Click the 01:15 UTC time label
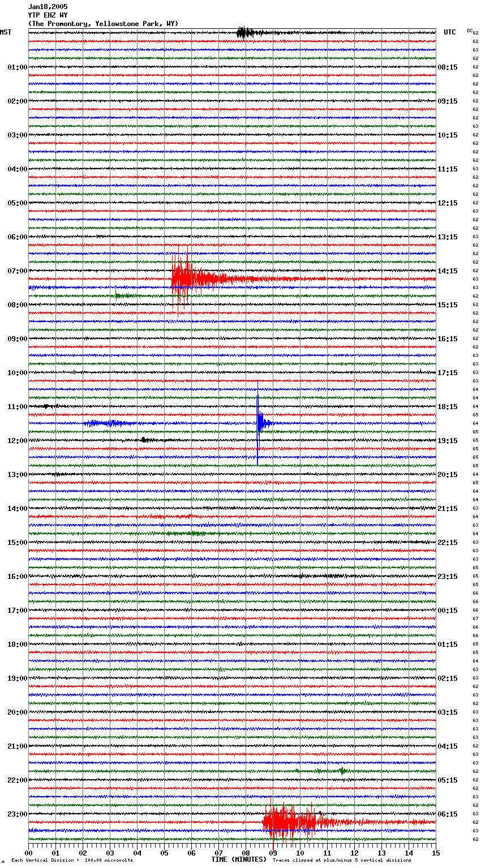Image resolution: width=481 pixels, height=868 pixels. 448,644
